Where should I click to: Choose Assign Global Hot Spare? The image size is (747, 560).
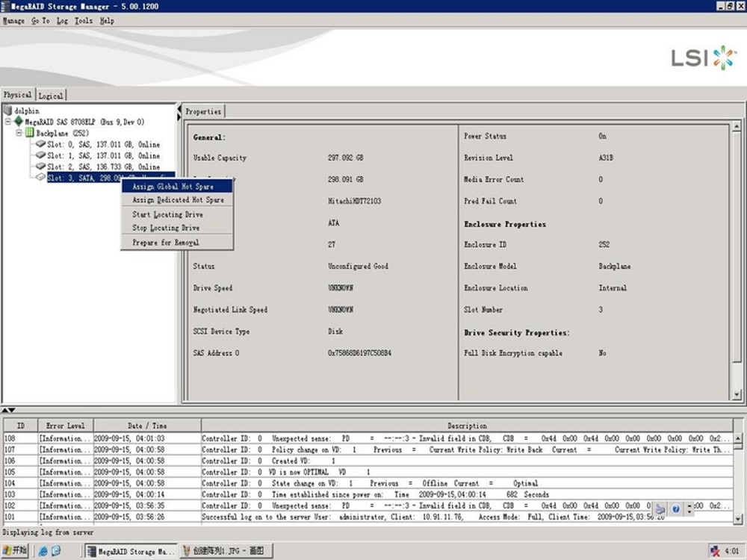tap(173, 187)
